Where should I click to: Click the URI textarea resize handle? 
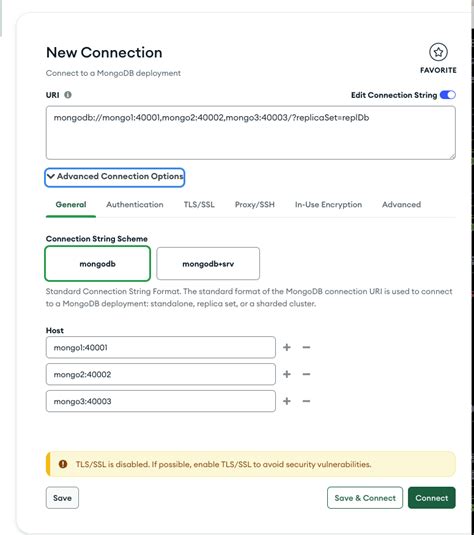tap(452, 156)
